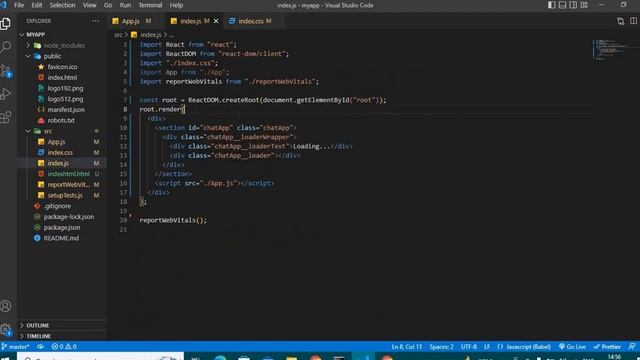The height and width of the screenshot is (360, 640).
Task: Open the Terminal menu
Action: point(150,5)
